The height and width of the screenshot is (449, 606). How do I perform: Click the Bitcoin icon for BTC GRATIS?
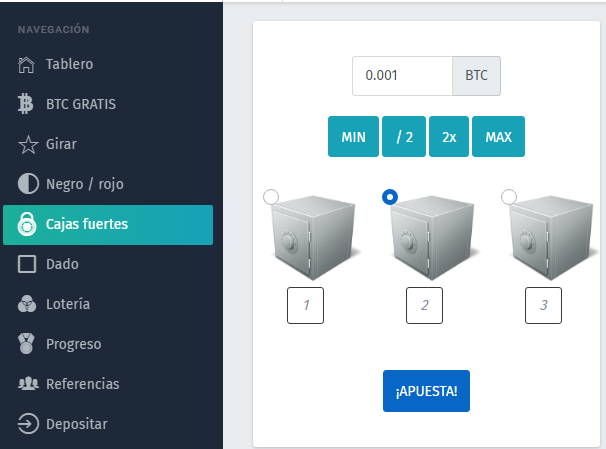pyautogui.click(x=26, y=104)
